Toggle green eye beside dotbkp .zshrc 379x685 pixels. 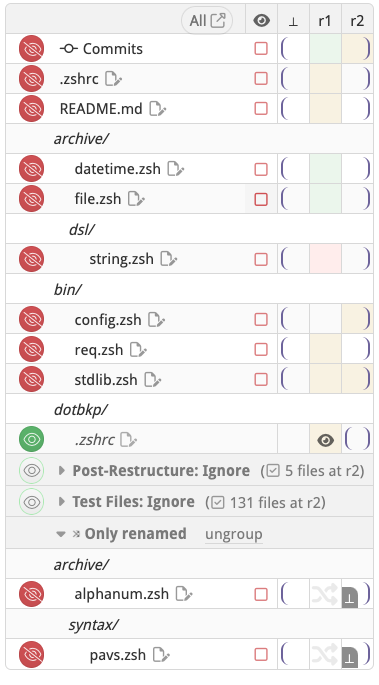(31, 439)
